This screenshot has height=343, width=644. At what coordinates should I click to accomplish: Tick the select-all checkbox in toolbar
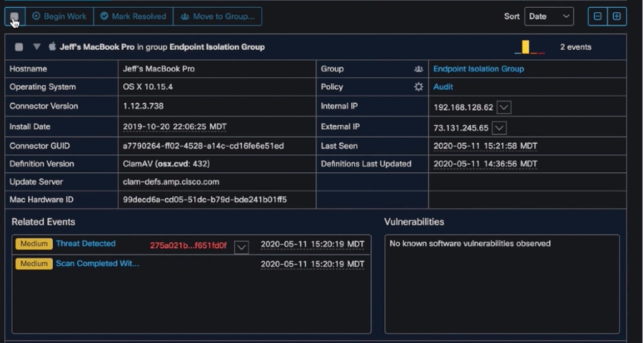coord(14,16)
